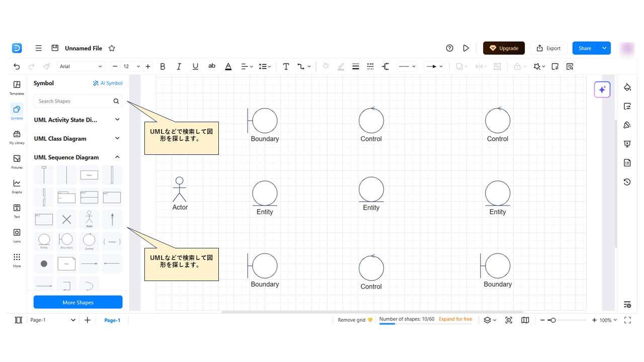Save the file using the floppy disk icon
This screenshot has width=644, height=362.
click(55, 48)
